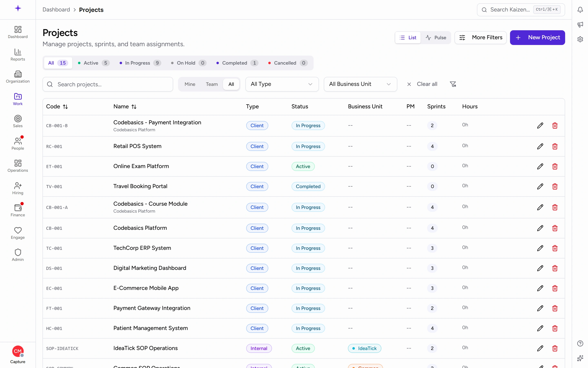The height and width of the screenshot is (368, 588).
Task: Edit the Patient Management System project
Action: (x=540, y=328)
